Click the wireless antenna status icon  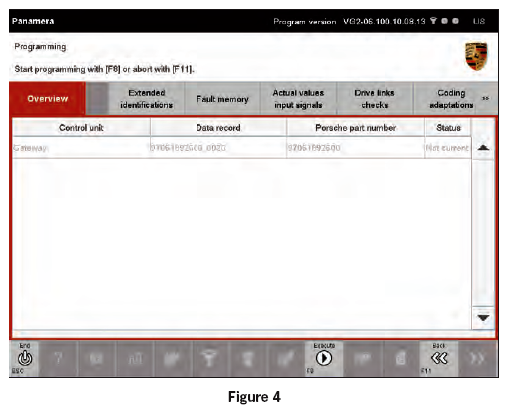click(433, 21)
